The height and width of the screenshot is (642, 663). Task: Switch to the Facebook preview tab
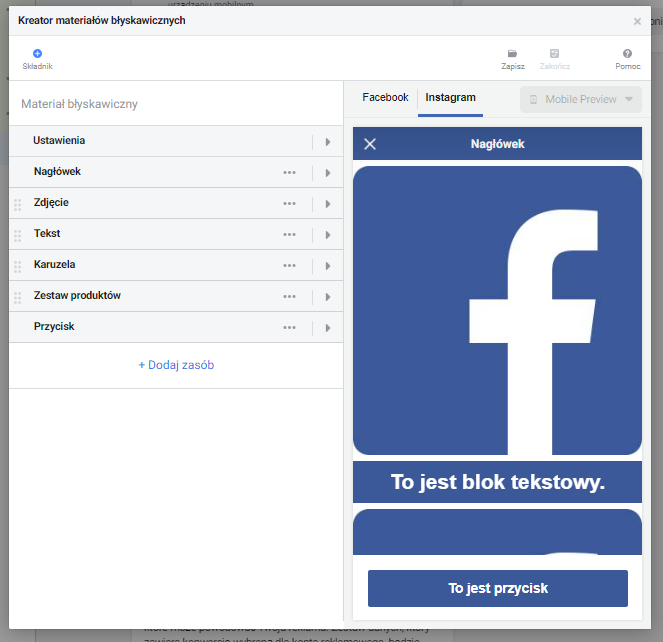pos(385,98)
